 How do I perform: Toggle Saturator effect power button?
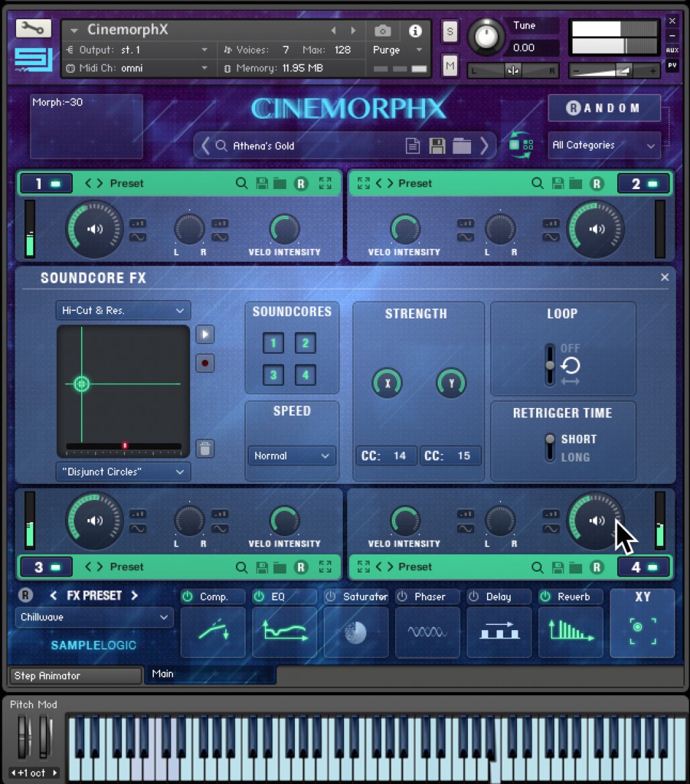[331, 596]
